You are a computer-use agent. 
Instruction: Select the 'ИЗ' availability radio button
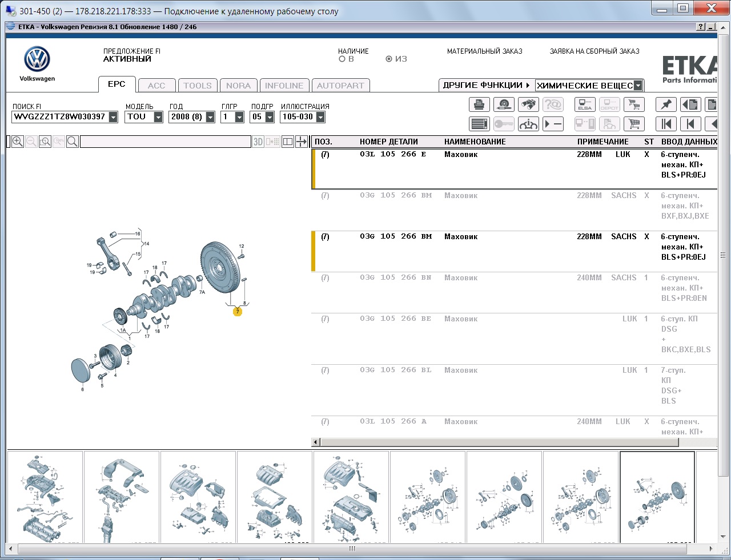click(389, 59)
